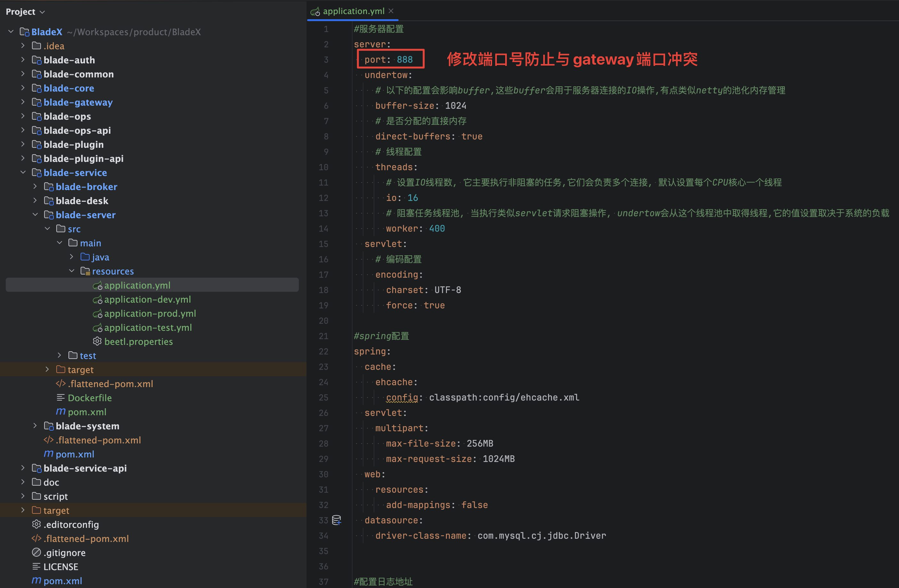Click the driver-class-name value com.mysql.cj.jdbc.Driver
The height and width of the screenshot is (588, 899).
pyautogui.click(x=542, y=536)
